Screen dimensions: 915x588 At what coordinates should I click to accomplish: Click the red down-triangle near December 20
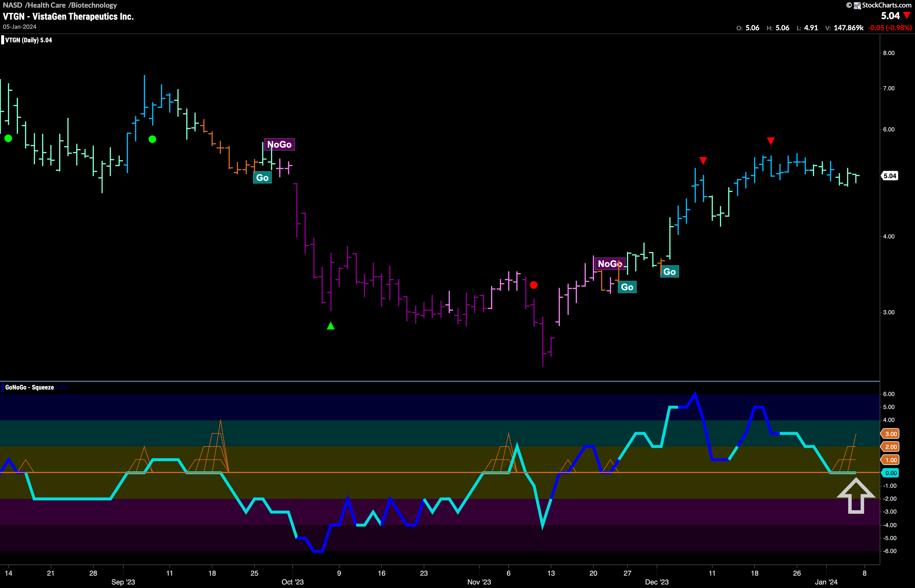pyautogui.click(x=771, y=141)
